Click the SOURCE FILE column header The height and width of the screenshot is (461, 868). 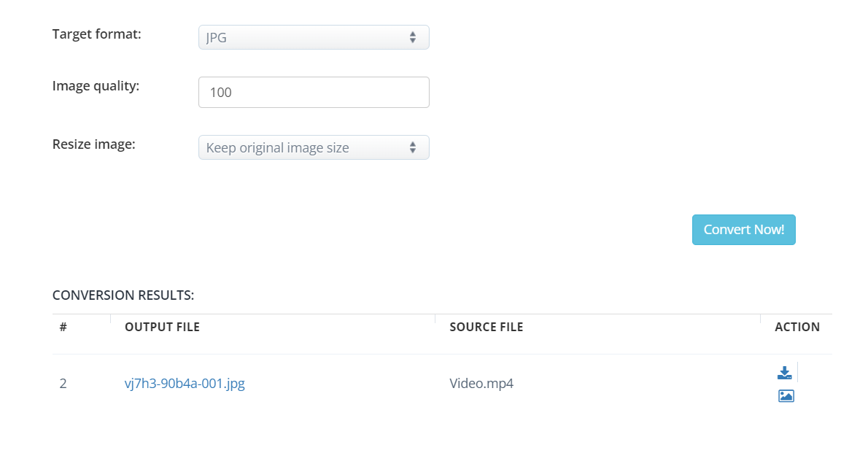coord(486,327)
